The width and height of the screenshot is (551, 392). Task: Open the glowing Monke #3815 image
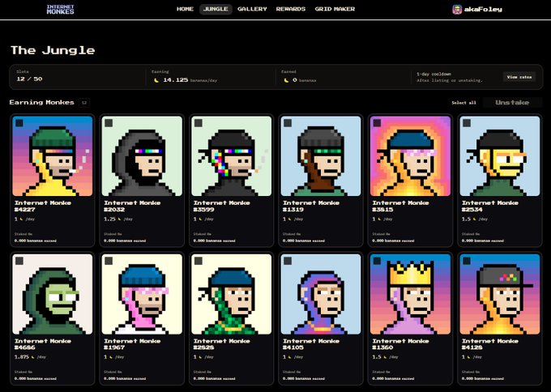tap(410, 156)
